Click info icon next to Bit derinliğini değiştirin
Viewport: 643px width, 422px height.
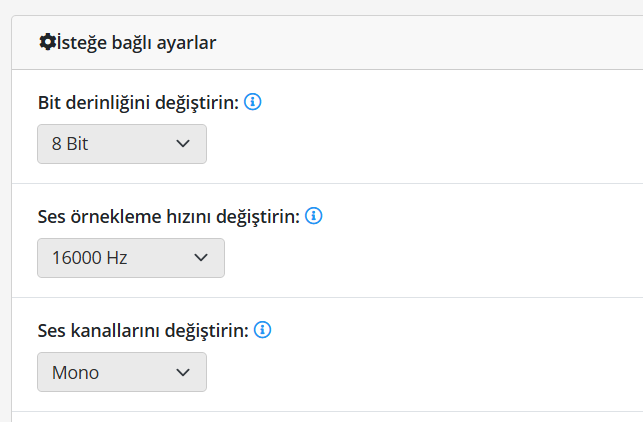point(253,102)
